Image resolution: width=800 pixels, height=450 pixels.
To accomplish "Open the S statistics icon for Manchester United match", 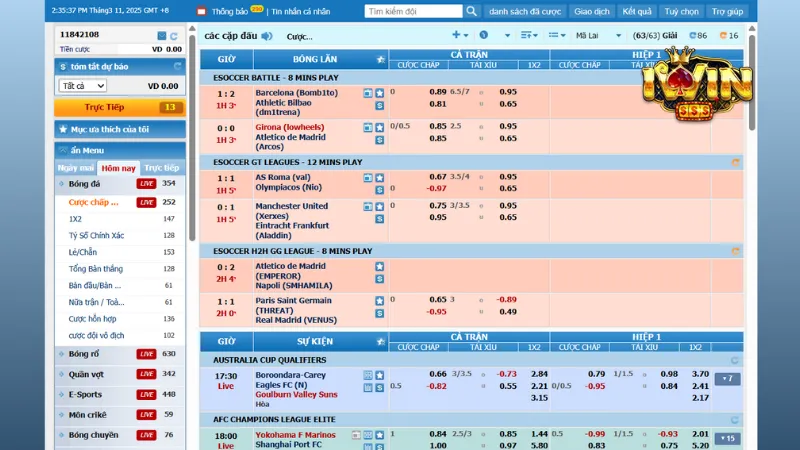I will pyautogui.click(x=380, y=219).
